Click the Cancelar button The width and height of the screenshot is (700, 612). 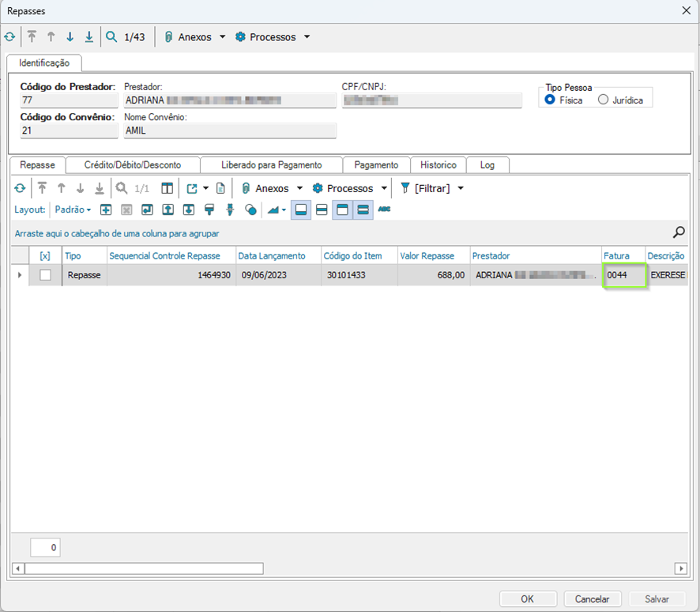tap(593, 599)
